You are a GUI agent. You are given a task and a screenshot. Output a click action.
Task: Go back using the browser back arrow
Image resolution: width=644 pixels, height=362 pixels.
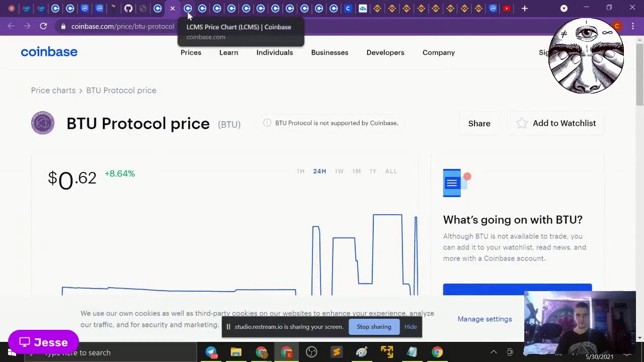11,26
